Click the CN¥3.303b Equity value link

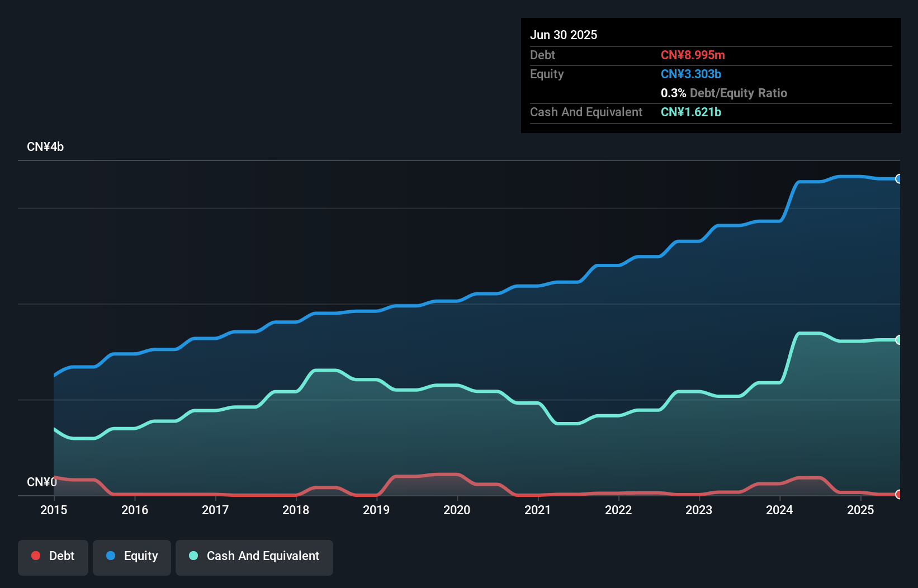point(691,74)
